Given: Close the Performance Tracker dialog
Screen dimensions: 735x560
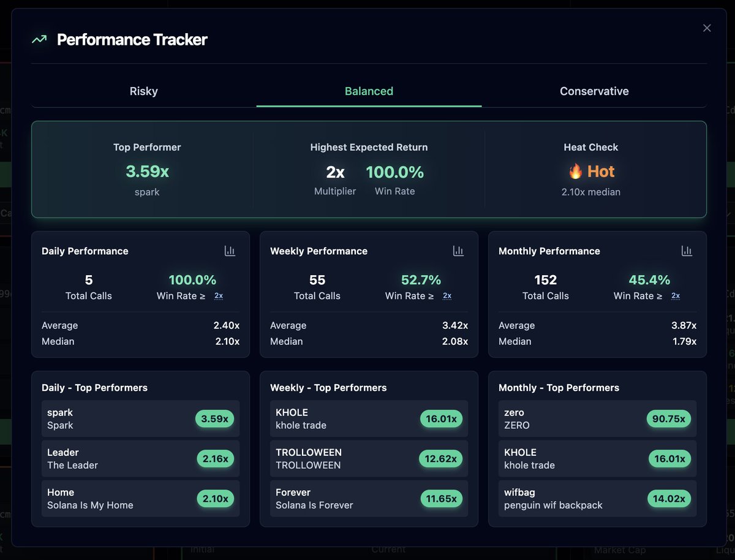Looking at the screenshot, I should click(x=707, y=28).
